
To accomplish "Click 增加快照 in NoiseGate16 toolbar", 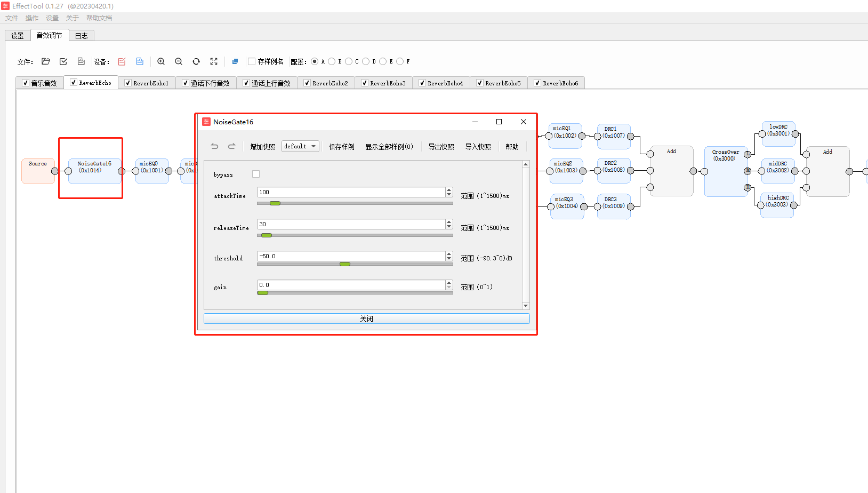I will click(x=263, y=147).
